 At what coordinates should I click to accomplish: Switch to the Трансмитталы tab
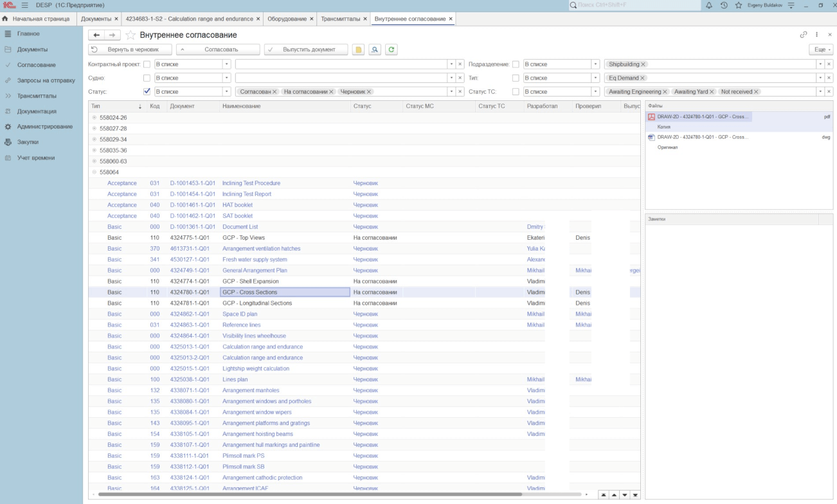(340, 19)
